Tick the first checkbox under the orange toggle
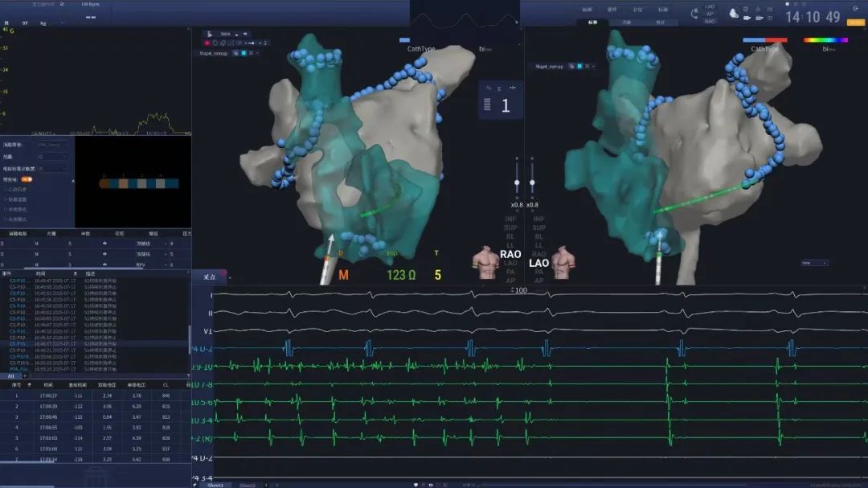868x488 pixels. tap(6, 190)
